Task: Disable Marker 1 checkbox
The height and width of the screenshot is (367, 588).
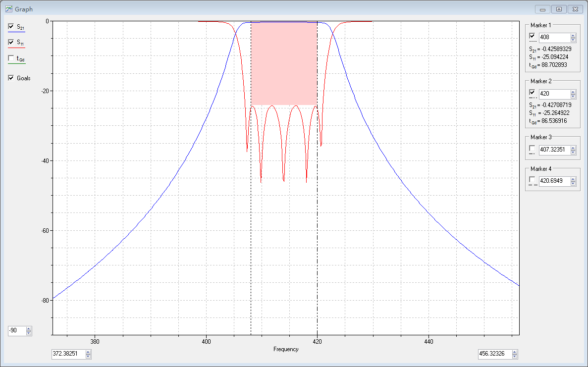Action: [x=532, y=36]
